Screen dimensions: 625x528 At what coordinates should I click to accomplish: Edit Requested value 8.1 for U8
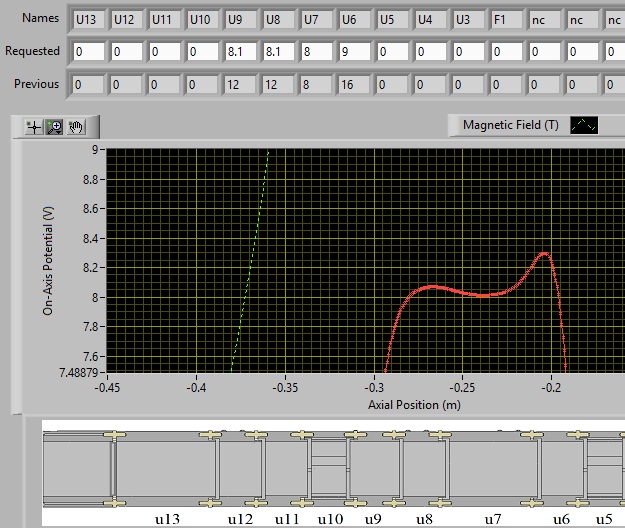tap(279, 52)
